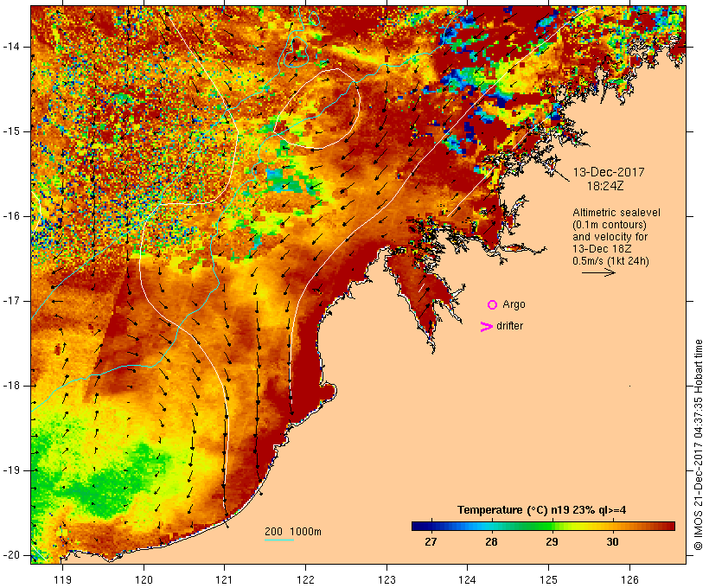
Task: Click the '-18' latitude axis label
Action: click(10, 386)
